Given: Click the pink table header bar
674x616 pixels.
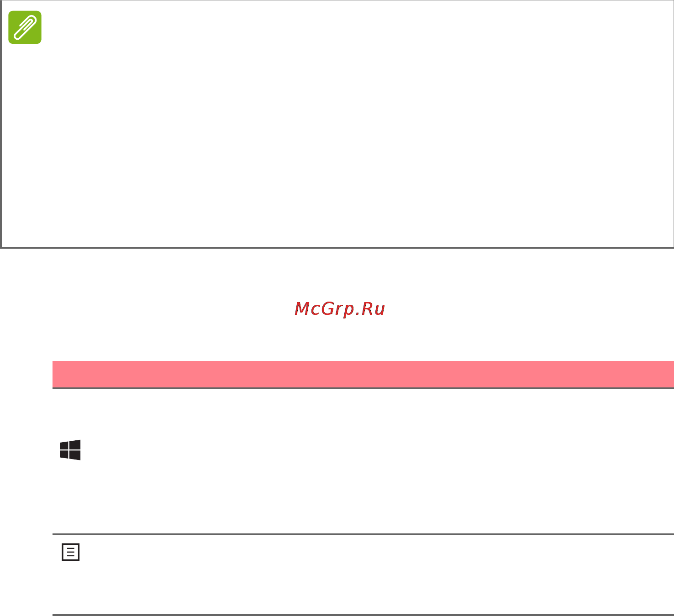Looking at the screenshot, I should coord(363,374).
